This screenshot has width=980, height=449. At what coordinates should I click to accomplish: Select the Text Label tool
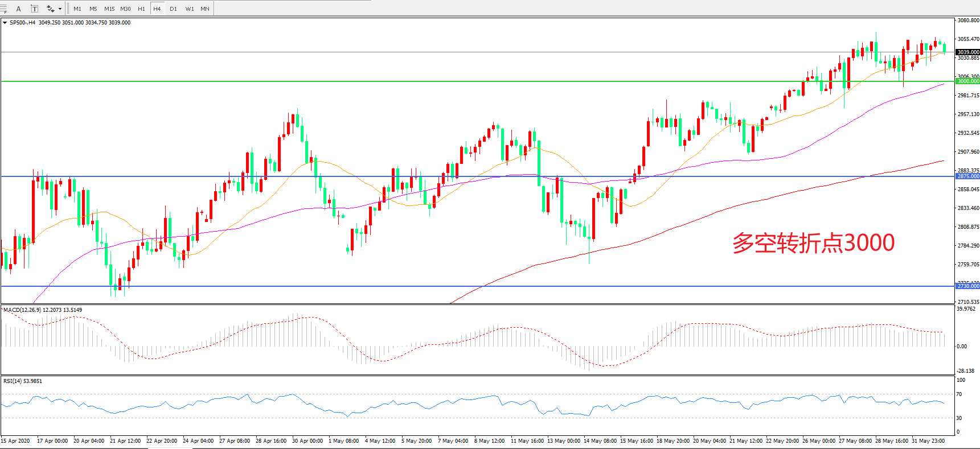click(x=34, y=9)
